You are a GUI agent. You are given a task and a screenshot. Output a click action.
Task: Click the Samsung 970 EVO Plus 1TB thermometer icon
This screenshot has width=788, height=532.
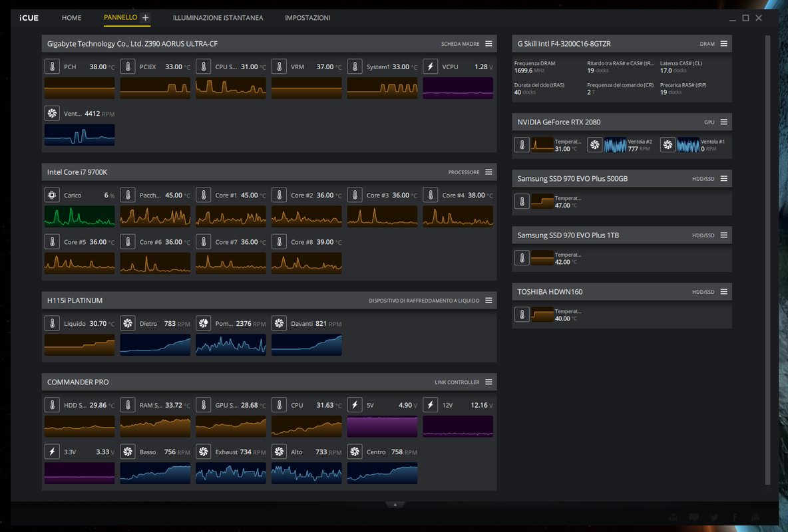pos(522,258)
